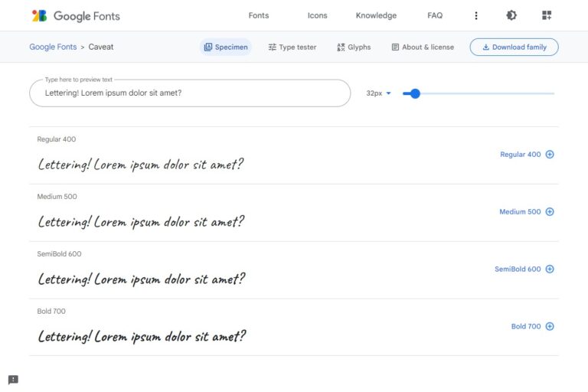Click the preview text input field
The height and width of the screenshot is (392, 588).
tap(190, 93)
